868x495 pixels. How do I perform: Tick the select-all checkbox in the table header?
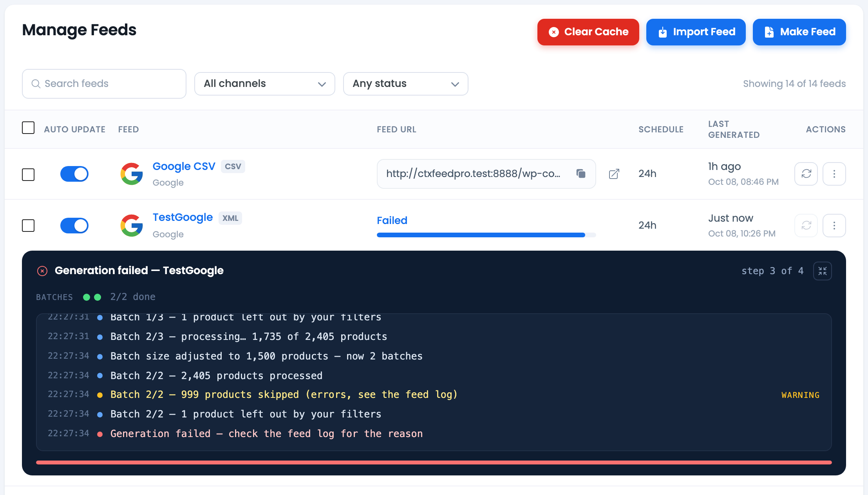point(28,128)
